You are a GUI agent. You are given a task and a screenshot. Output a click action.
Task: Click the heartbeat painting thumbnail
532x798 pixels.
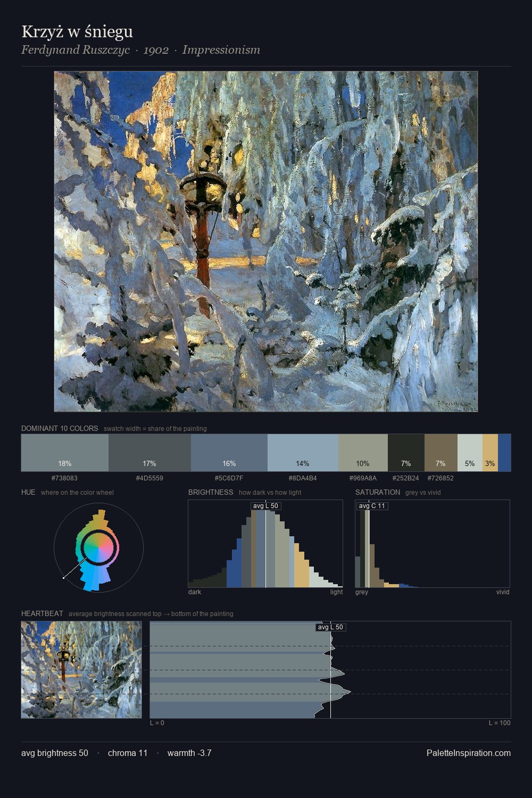pos(81,670)
